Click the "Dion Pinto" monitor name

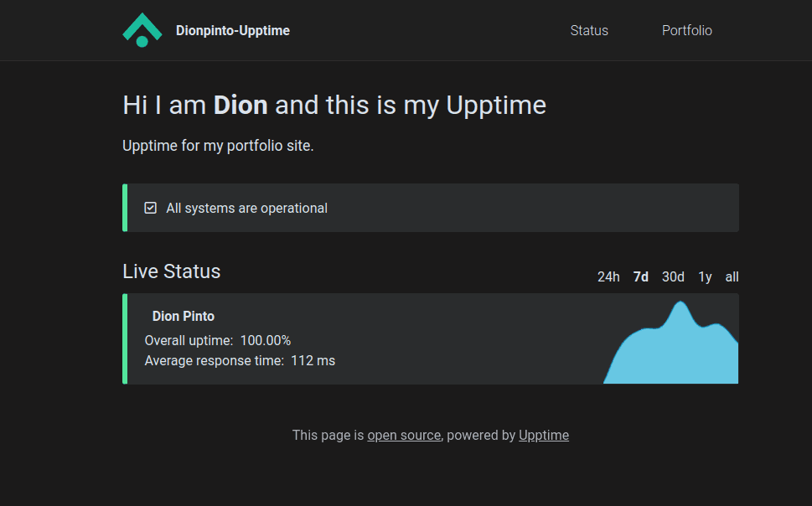[x=184, y=316]
